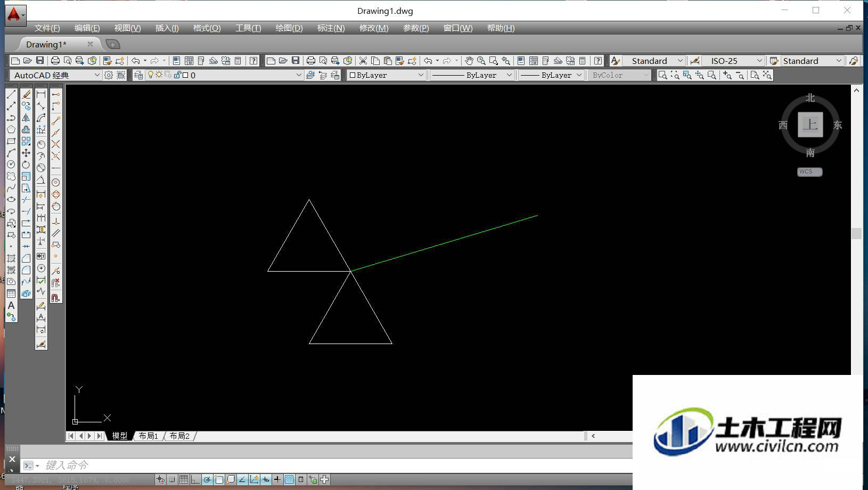Click the vertical scrollbar thumb

[856, 233]
